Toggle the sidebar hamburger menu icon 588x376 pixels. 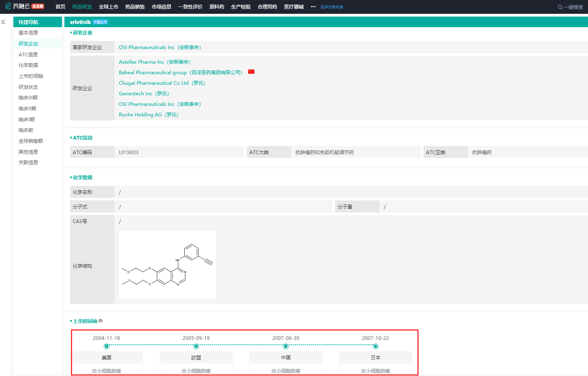click(x=3, y=22)
